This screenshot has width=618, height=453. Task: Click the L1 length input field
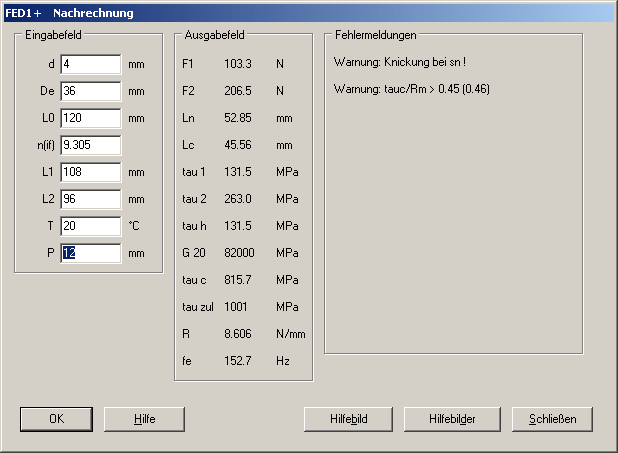click(x=90, y=172)
